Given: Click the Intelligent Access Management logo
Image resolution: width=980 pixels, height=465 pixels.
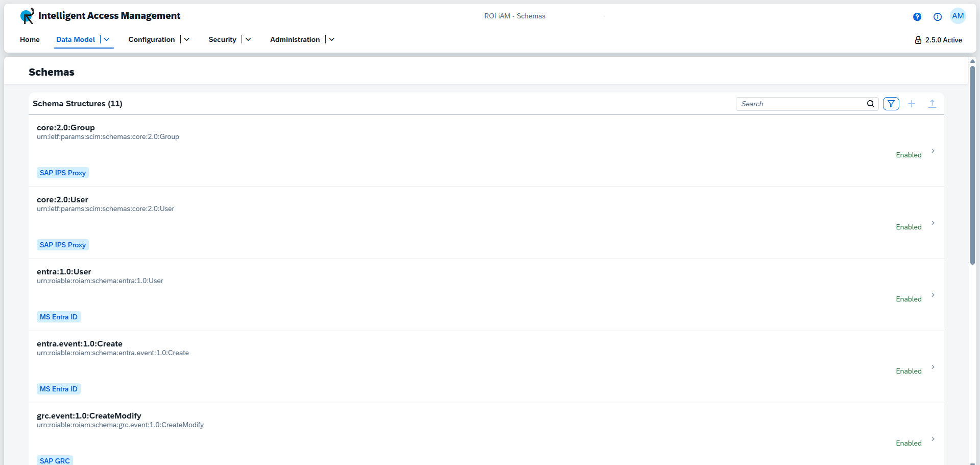Looking at the screenshot, I should click(x=27, y=16).
